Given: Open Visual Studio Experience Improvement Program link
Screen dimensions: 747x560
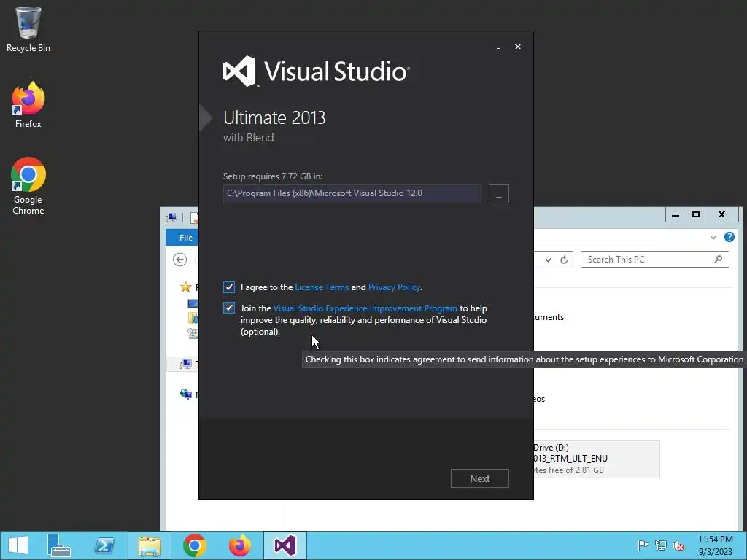Looking at the screenshot, I should [365, 308].
